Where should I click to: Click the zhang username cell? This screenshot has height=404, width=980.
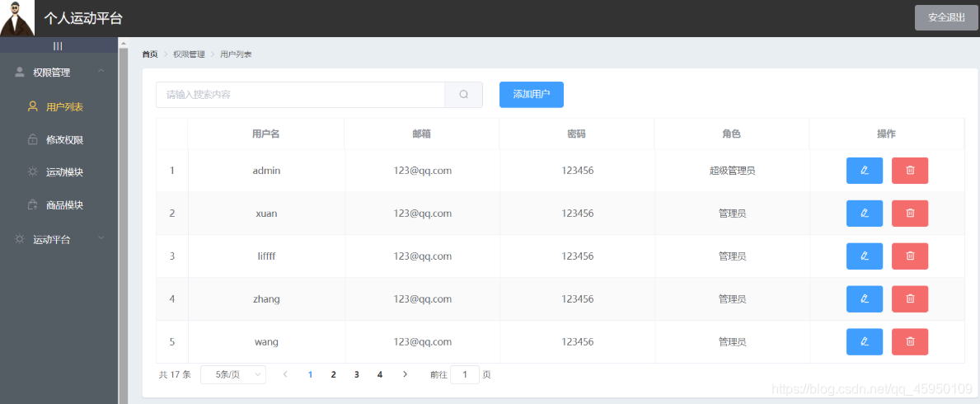tap(266, 299)
